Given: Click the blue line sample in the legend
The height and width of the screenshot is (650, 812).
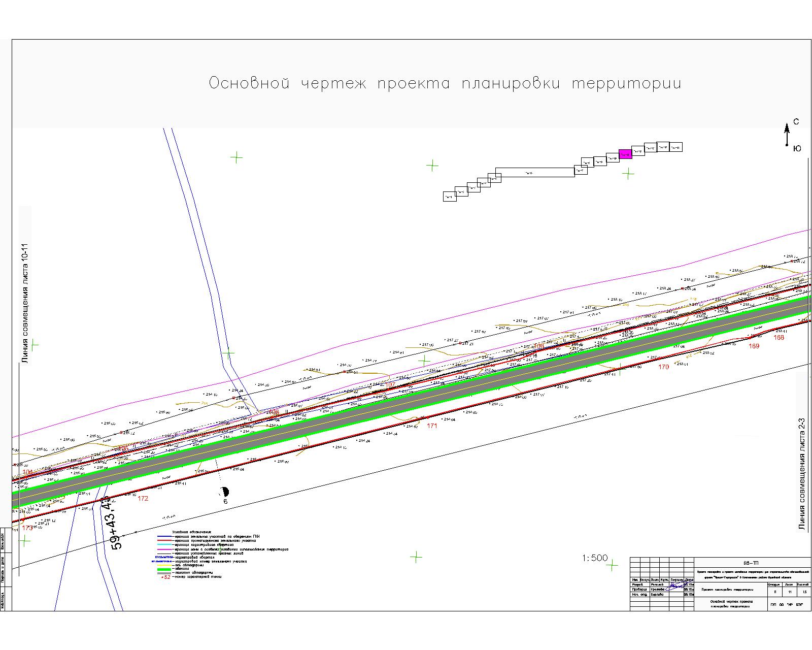Looking at the screenshot, I should click(x=165, y=536).
